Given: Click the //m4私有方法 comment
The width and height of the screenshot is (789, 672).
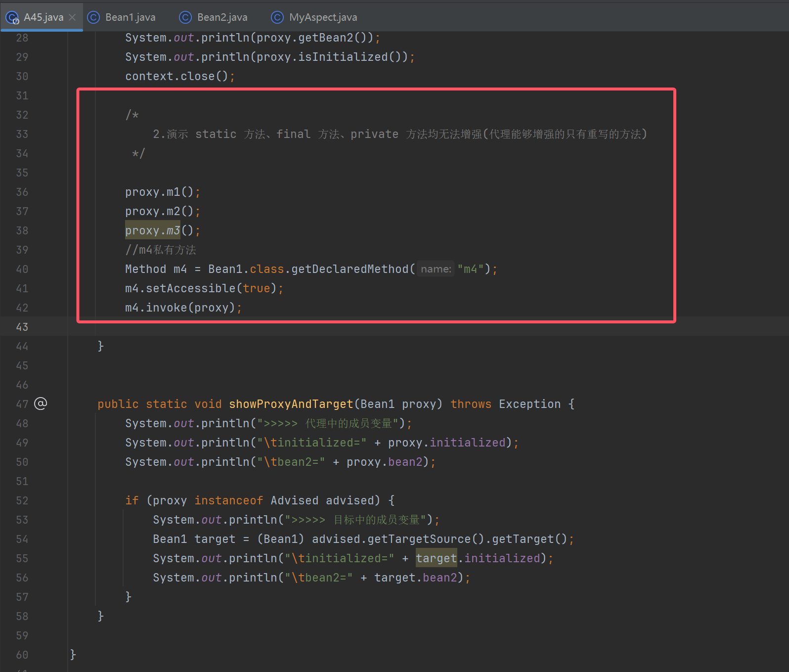Looking at the screenshot, I should [x=161, y=250].
